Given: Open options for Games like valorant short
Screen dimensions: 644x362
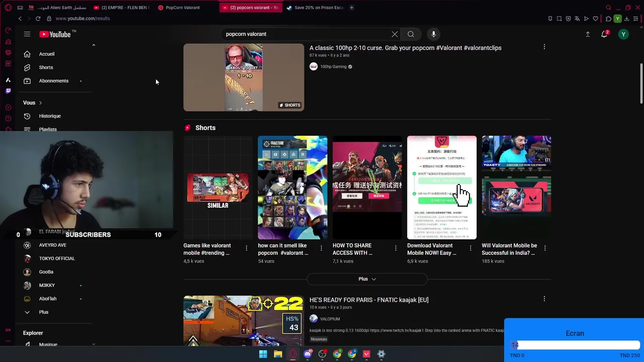Looking at the screenshot, I should (x=247, y=248).
